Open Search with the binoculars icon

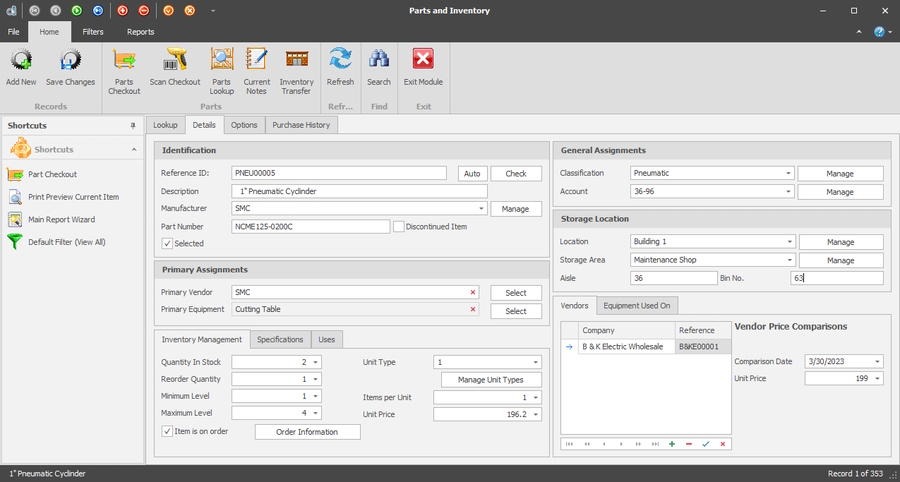(379, 59)
